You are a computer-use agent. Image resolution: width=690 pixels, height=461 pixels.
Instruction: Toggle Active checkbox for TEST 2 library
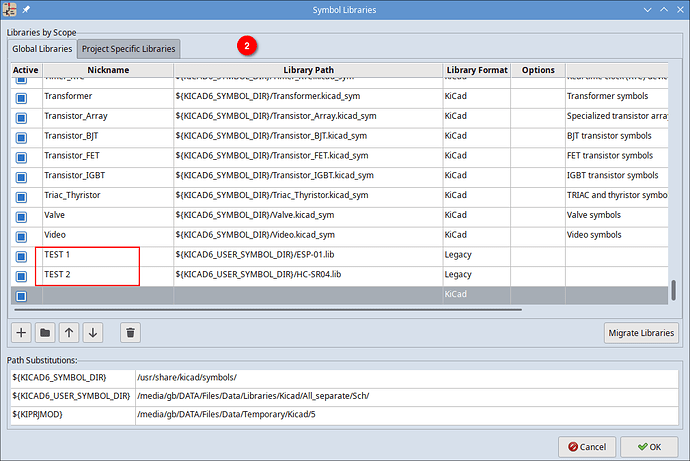click(21, 276)
